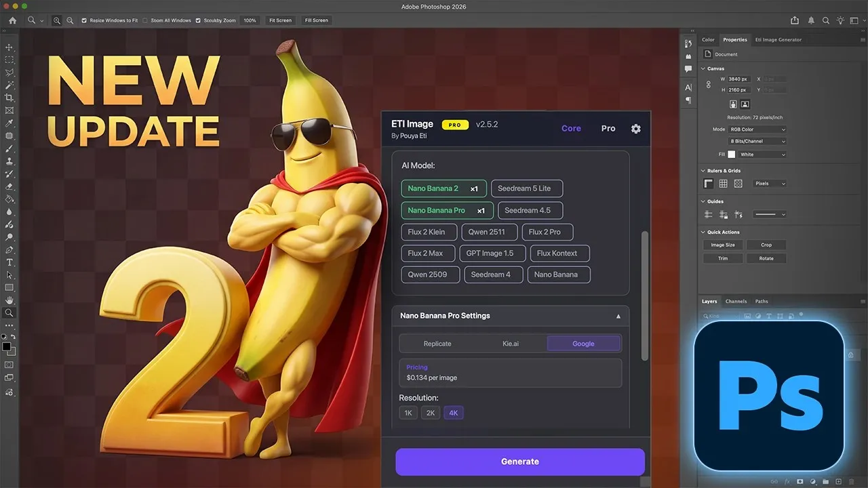Viewport: 868px width, 488px height.
Task: Switch to Eti Image Generator tab
Action: pos(778,39)
